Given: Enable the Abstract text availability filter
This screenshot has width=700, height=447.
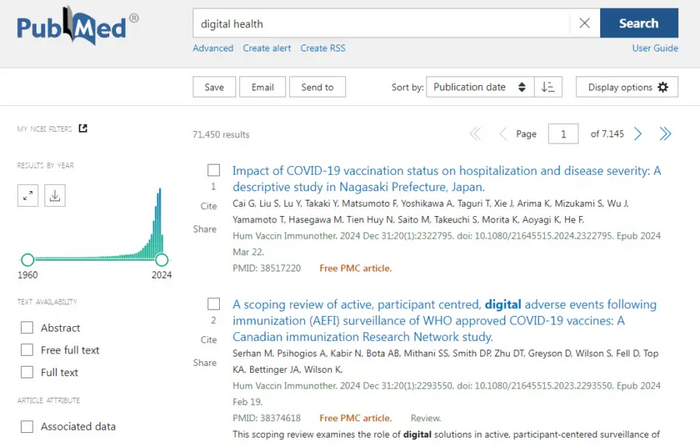Looking at the screenshot, I should [27, 328].
